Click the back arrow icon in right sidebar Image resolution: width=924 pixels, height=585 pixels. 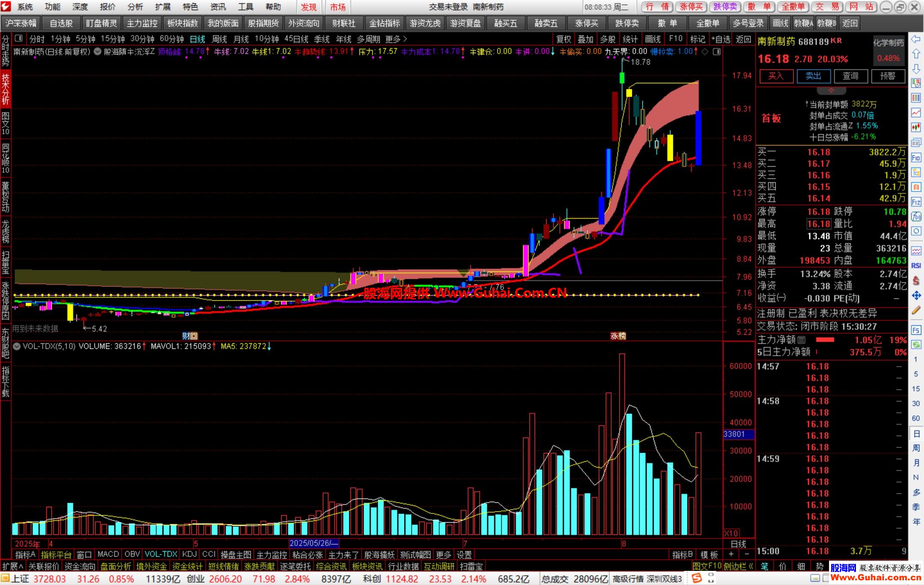coord(916,39)
